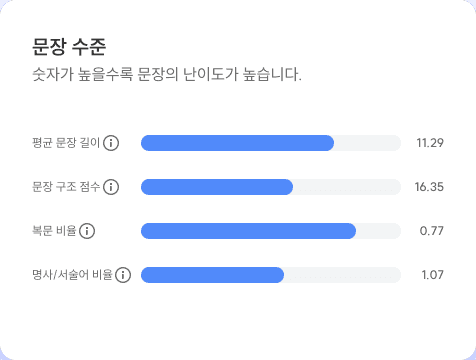476x360 pixels.
Task: Open info icon beside 평균 문장 길이
Action: 111,143
